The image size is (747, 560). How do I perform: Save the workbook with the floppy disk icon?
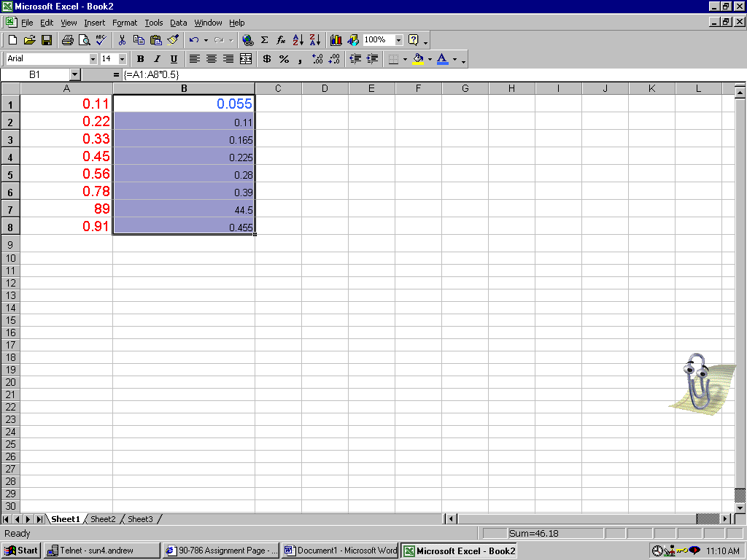(x=46, y=40)
